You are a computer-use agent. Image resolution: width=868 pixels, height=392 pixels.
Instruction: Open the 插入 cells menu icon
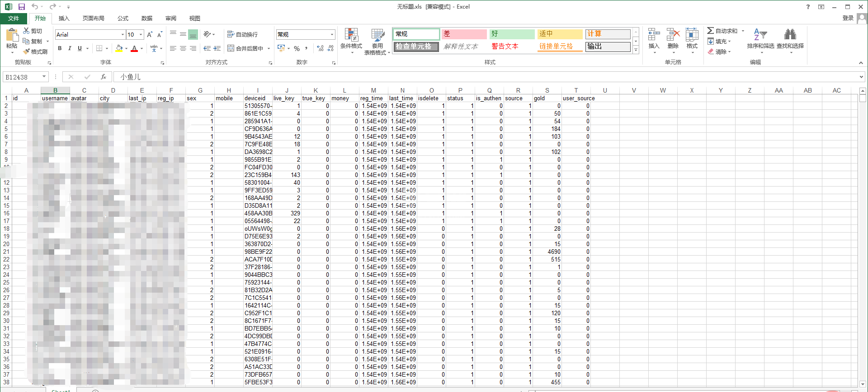(x=654, y=41)
